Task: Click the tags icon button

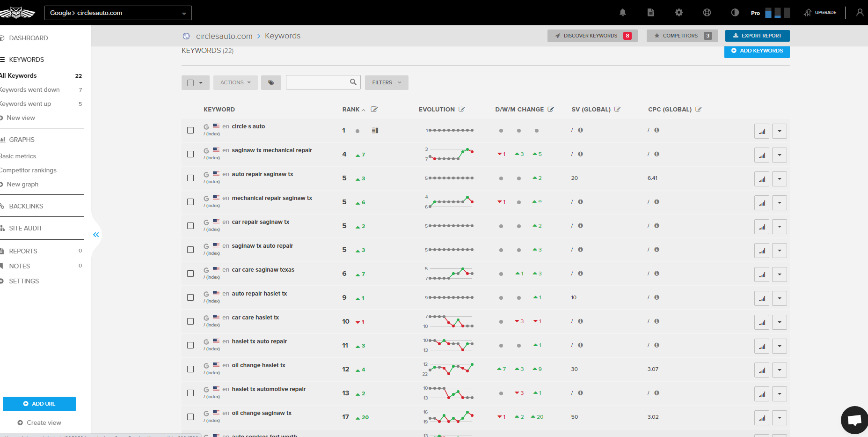Action: coord(271,82)
